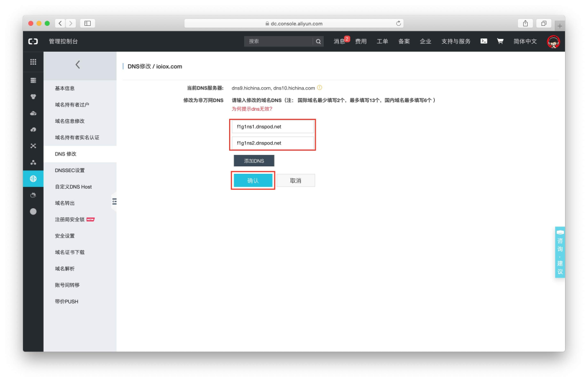
Task: Select 备案 from the top navigation
Action: pos(404,41)
